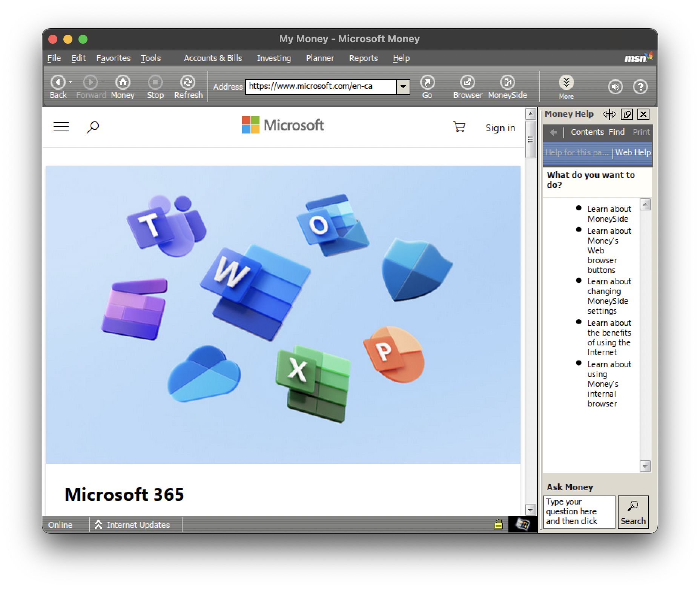Switch to Web Help tab
Image resolution: width=700 pixels, height=589 pixels.
click(x=633, y=152)
